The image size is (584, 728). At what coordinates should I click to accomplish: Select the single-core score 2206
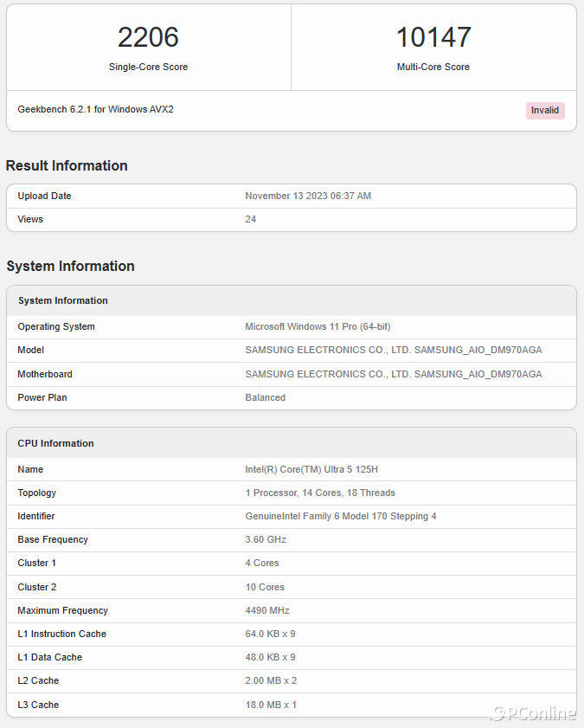(x=148, y=37)
